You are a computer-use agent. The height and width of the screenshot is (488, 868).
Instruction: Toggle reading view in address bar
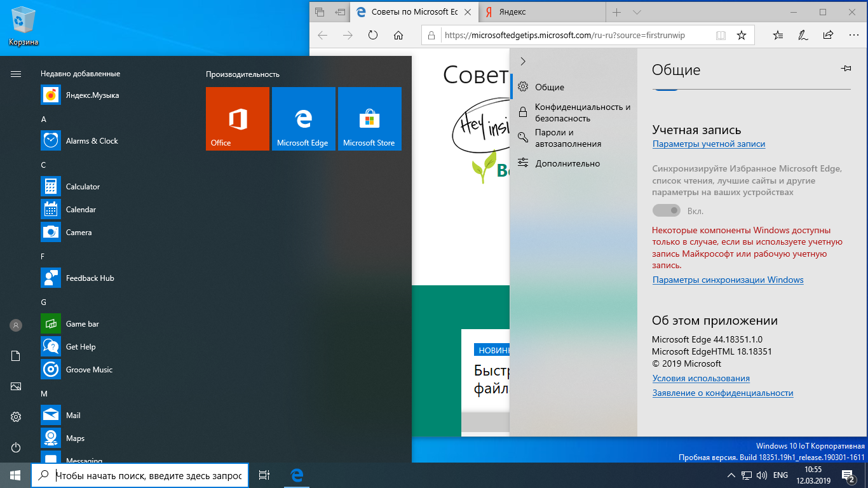point(721,36)
